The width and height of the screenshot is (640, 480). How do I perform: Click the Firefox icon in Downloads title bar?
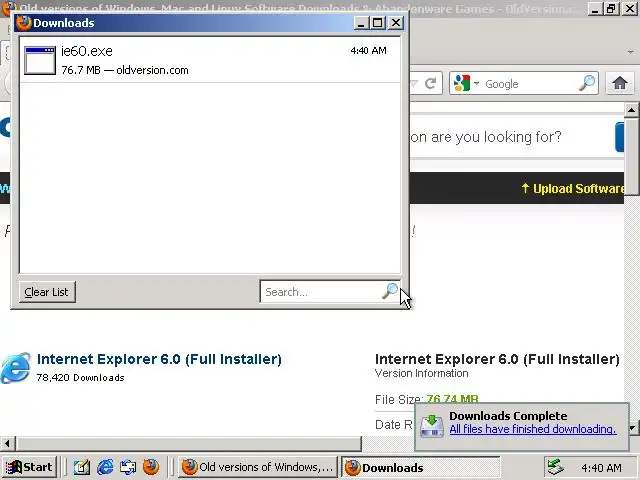pos(24,23)
